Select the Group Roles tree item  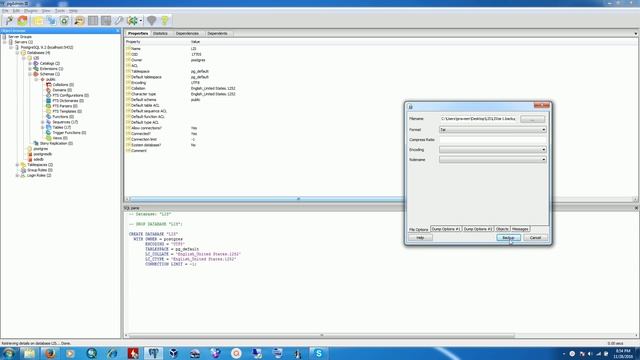pos(40,170)
